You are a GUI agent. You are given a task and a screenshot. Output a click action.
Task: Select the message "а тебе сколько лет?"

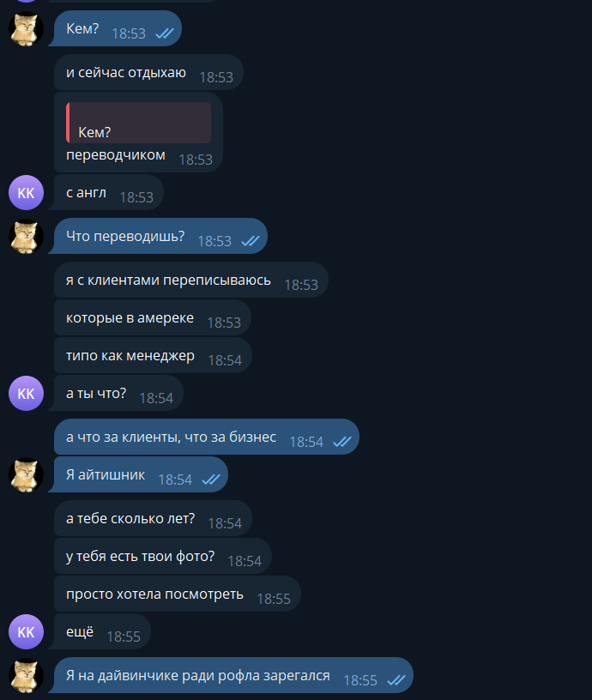pyautogui.click(x=153, y=518)
